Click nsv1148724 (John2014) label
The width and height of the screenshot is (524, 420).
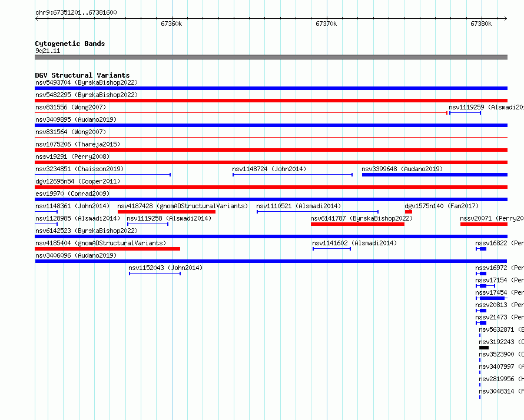pyautogui.click(x=269, y=169)
